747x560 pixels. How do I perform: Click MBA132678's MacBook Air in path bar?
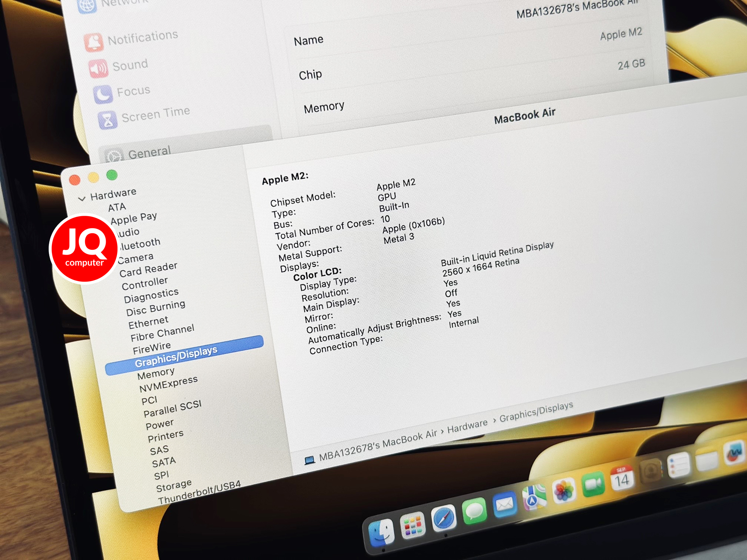[378, 446]
